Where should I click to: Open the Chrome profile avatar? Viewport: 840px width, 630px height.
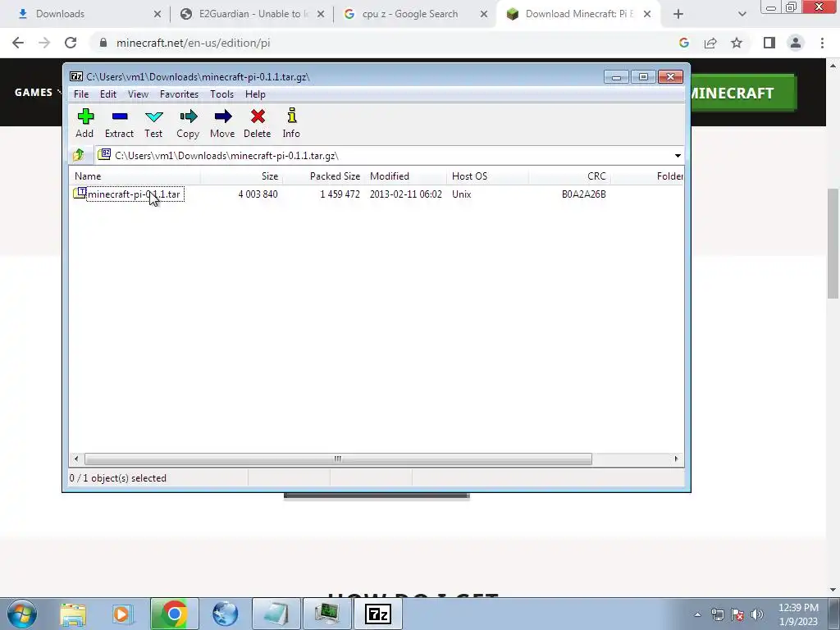coord(796,43)
